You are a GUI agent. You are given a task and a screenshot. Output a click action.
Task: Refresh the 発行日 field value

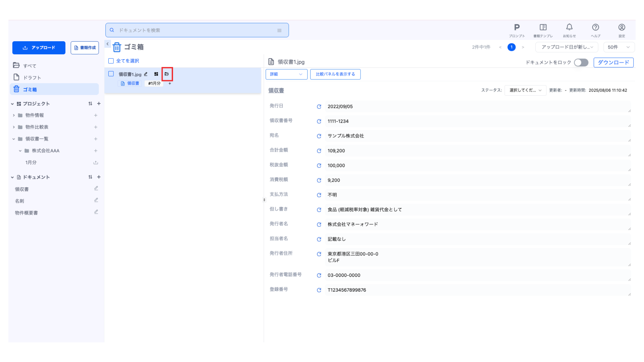(319, 107)
